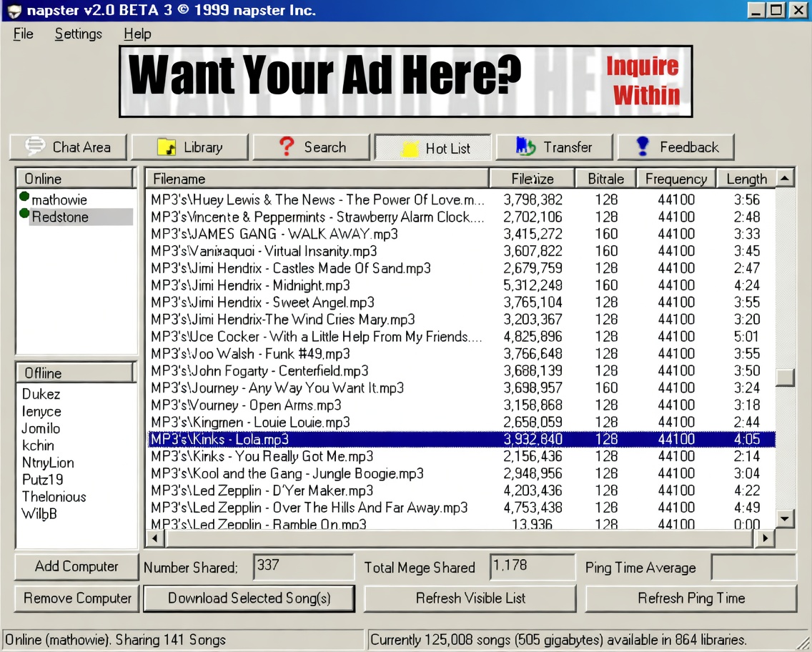Click the speech bubble icon on Chat Area

tap(35, 147)
